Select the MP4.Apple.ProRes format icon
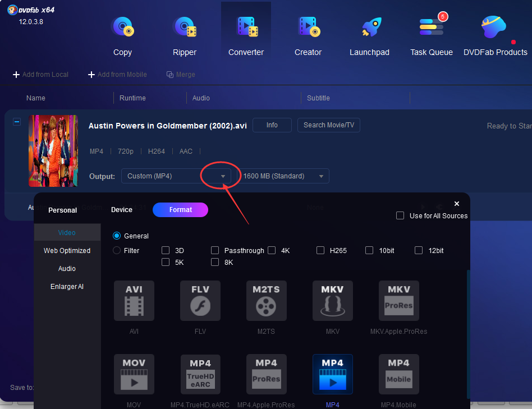 (267, 374)
